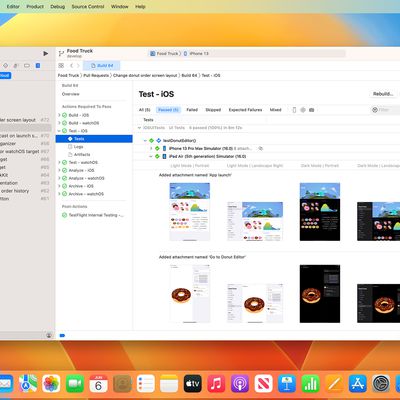Open the Source Control menu
This screenshot has width=400, height=400.
point(88,6)
